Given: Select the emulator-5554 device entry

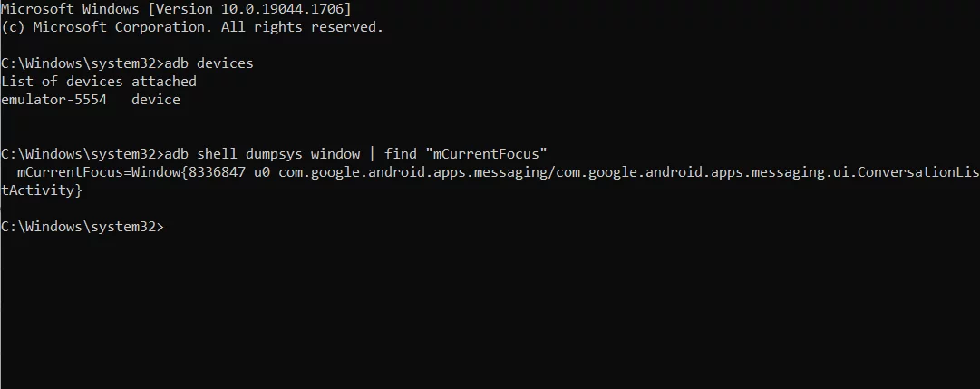Looking at the screenshot, I should 54,100.
